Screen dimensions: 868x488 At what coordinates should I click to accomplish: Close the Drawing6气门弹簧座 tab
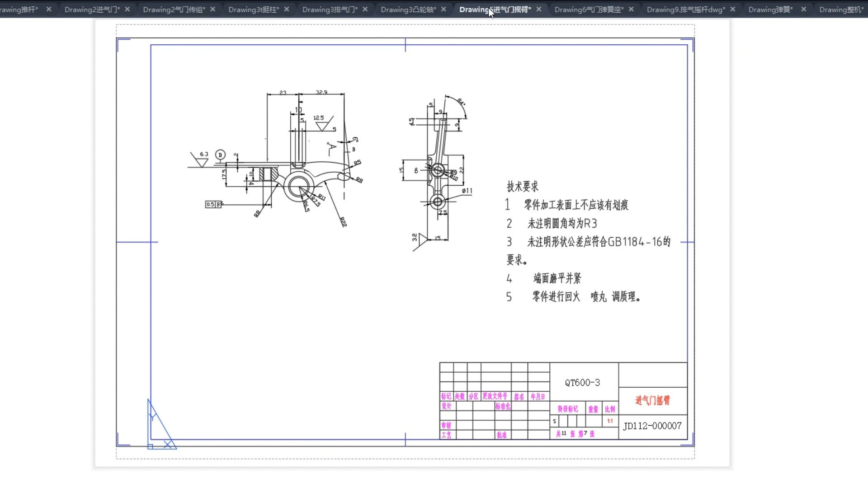(631, 9)
